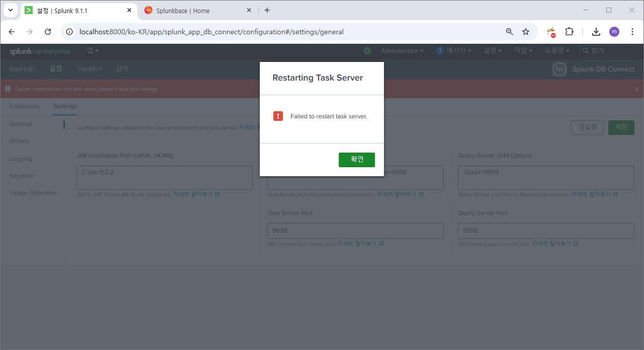Select Logging in settings sidebar
The height and width of the screenshot is (350, 644).
point(21,159)
